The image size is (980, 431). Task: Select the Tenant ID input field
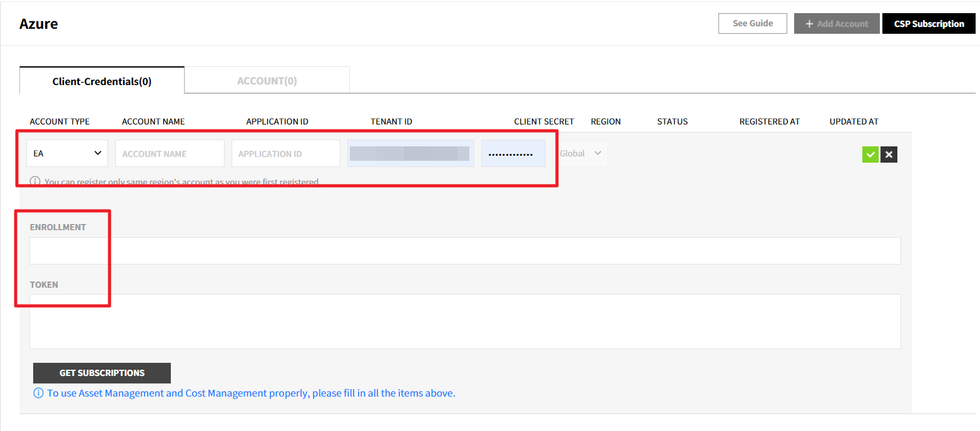411,153
